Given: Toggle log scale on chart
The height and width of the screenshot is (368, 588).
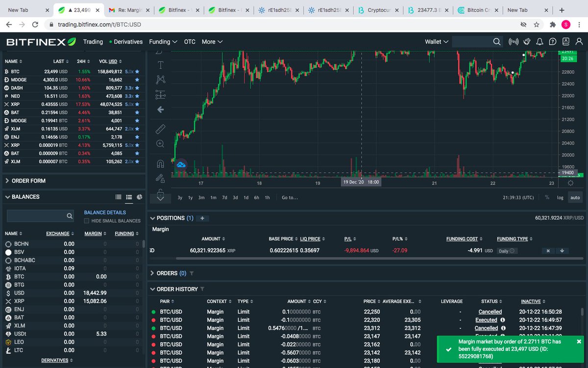Looking at the screenshot, I should tap(560, 198).
